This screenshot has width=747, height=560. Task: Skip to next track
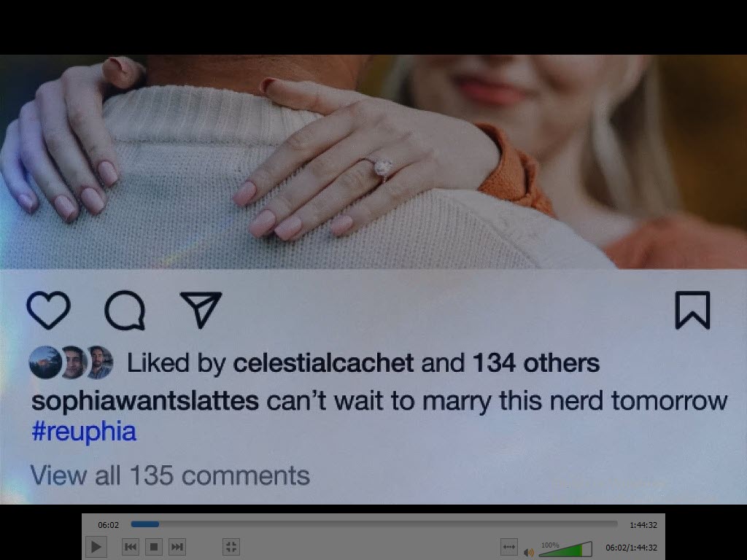click(177, 547)
